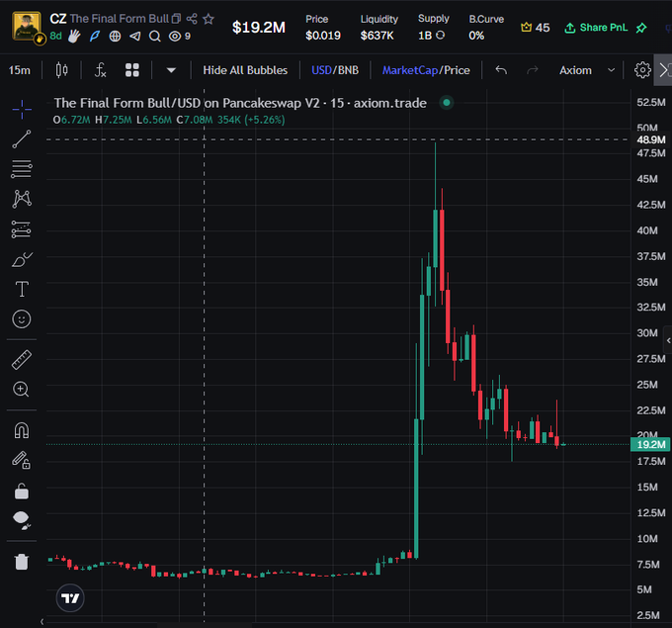Hide all drawings with eye icon
672x628 pixels.
tap(22, 520)
